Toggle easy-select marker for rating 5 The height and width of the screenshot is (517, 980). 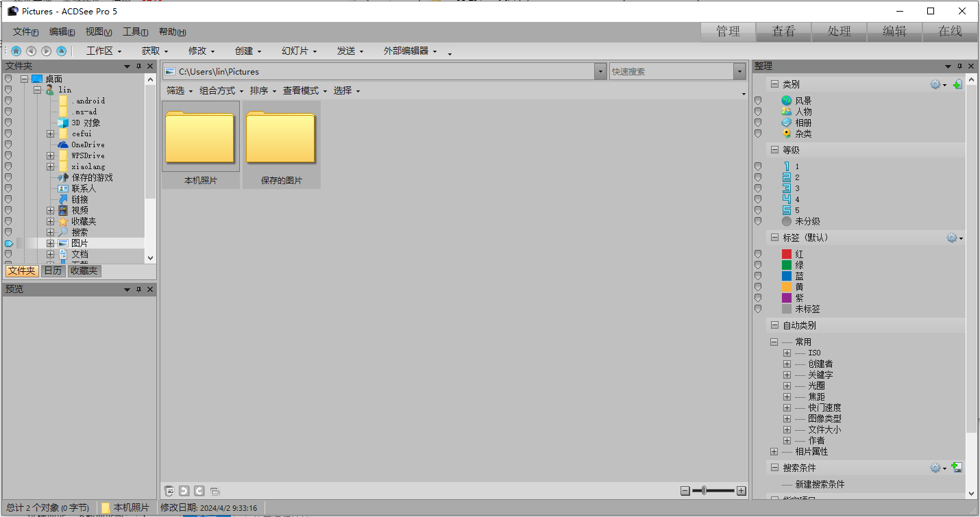point(758,210)
